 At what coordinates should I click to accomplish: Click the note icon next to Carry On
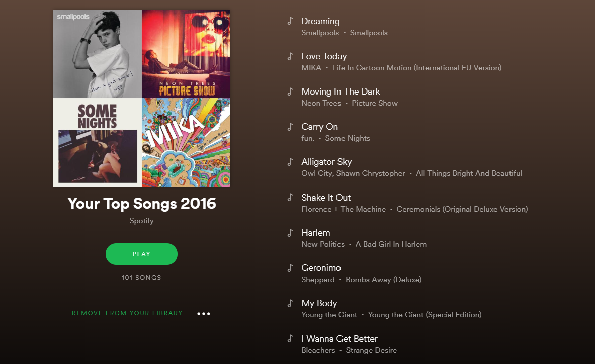tap(290, 127)
